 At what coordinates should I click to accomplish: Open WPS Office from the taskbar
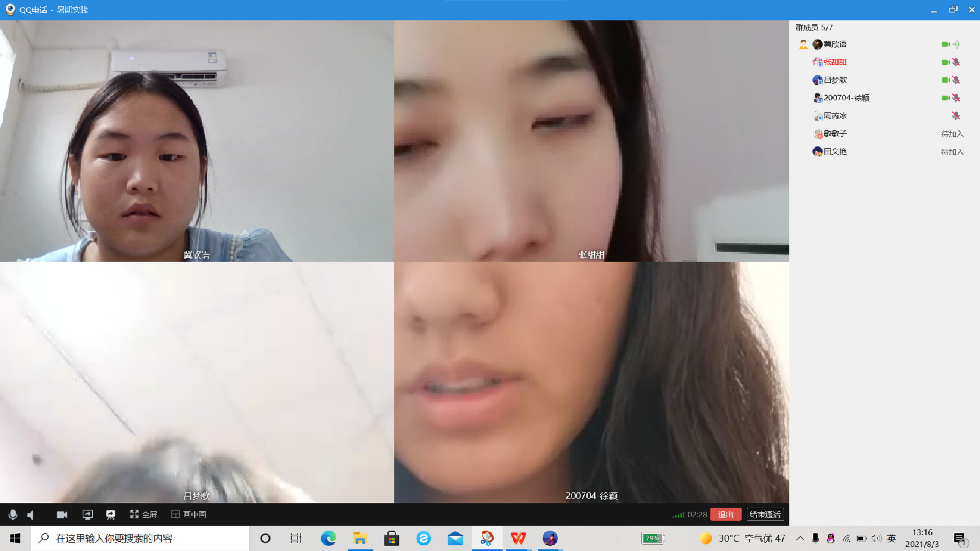click(518, 538)
